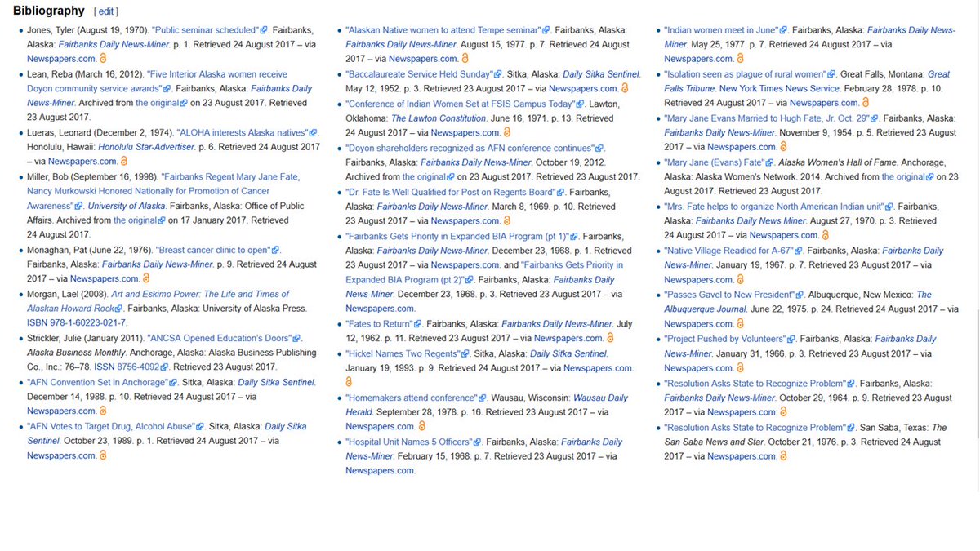Click the orange open-access lock for 'Public seminar scheduled'
980x551 pixels.
103,59
